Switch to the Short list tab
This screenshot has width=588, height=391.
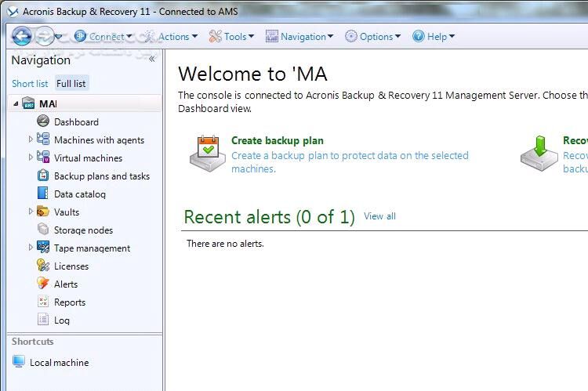coord(30,84)
